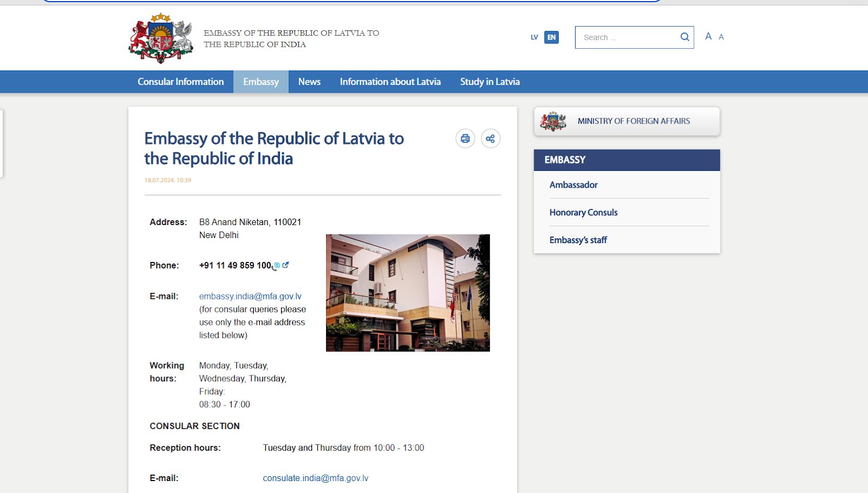
Task: Click the page heading Embassy of the Republic
Action: click(274, 149)
